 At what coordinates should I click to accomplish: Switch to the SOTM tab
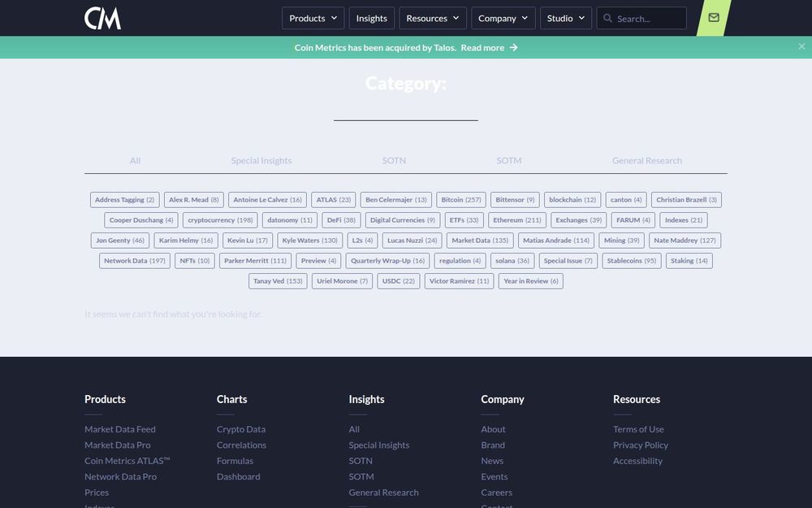click(x=509, y=161)
